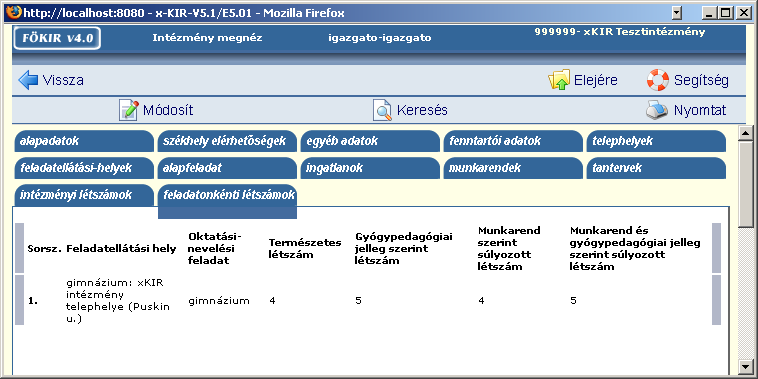This screenshot has height=379, width=758.
Task: Click the igazgato-igazgato user label
Action: click(379, 38)
